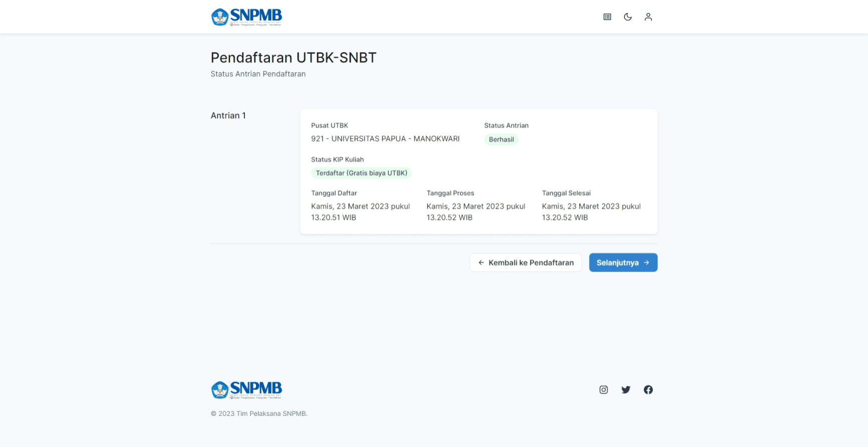Click the Status Antrian Pendaftaran subtitle

(258, 74)
